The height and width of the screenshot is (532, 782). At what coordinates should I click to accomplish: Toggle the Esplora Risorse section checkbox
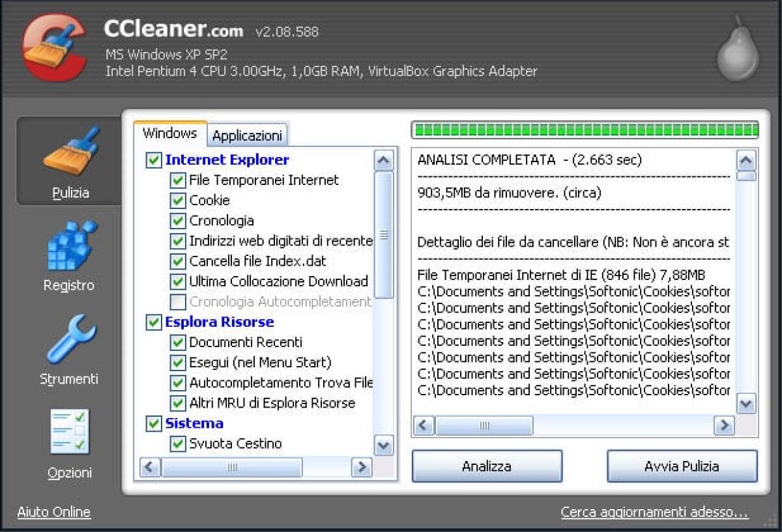click(x=153, y=322)
